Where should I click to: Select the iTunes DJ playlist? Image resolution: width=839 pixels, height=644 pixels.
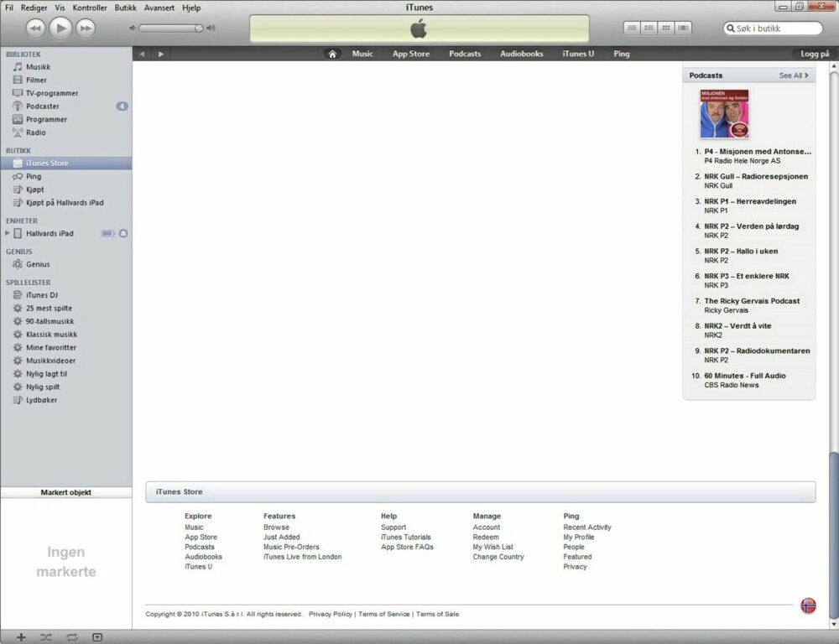coord(65,294)
